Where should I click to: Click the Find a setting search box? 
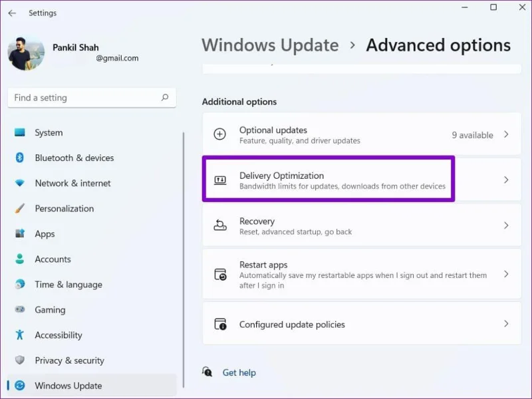[92, 98]
